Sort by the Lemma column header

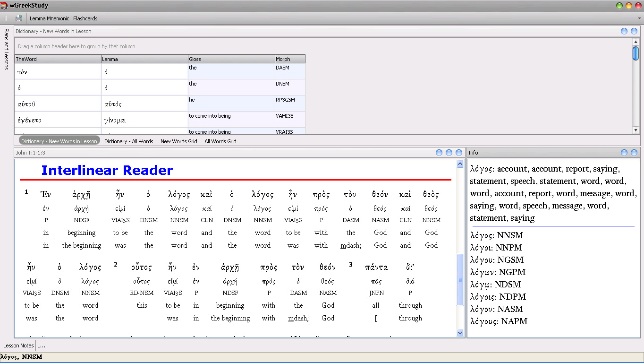click(144, 59)
